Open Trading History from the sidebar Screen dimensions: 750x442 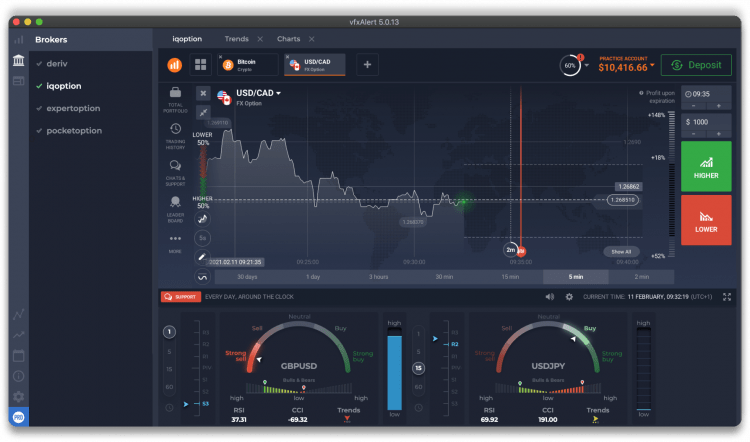(x=175, y=134)
